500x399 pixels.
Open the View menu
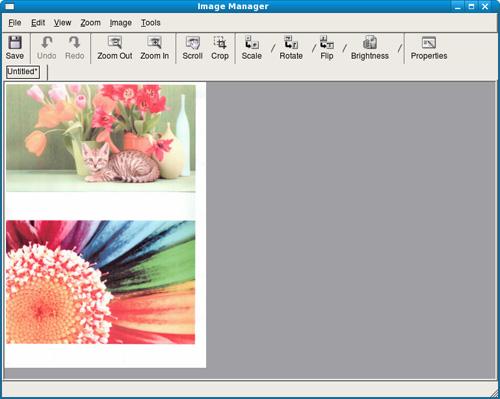(x=62, y=23)
